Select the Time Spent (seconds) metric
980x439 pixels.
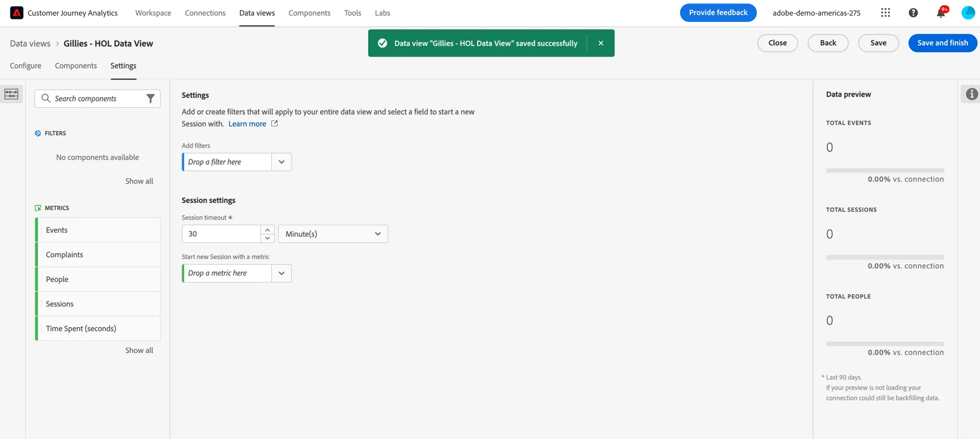coord(98,328)
